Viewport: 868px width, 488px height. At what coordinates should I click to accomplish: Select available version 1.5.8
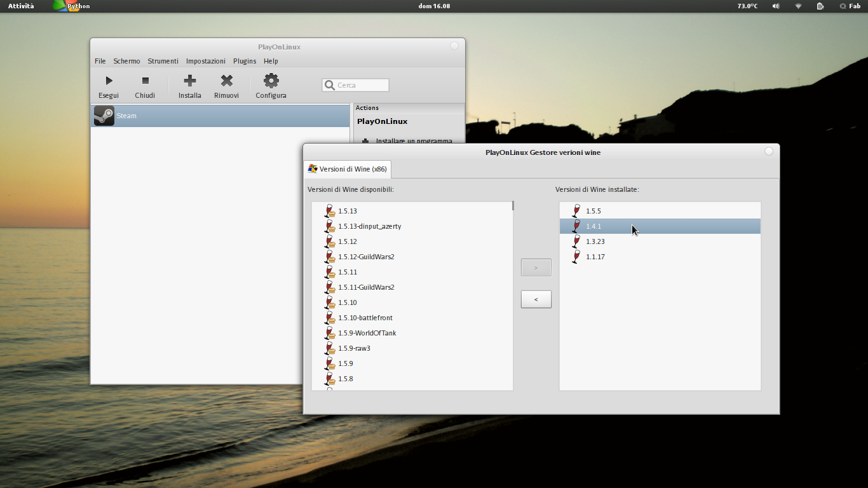tap(412, 379)
